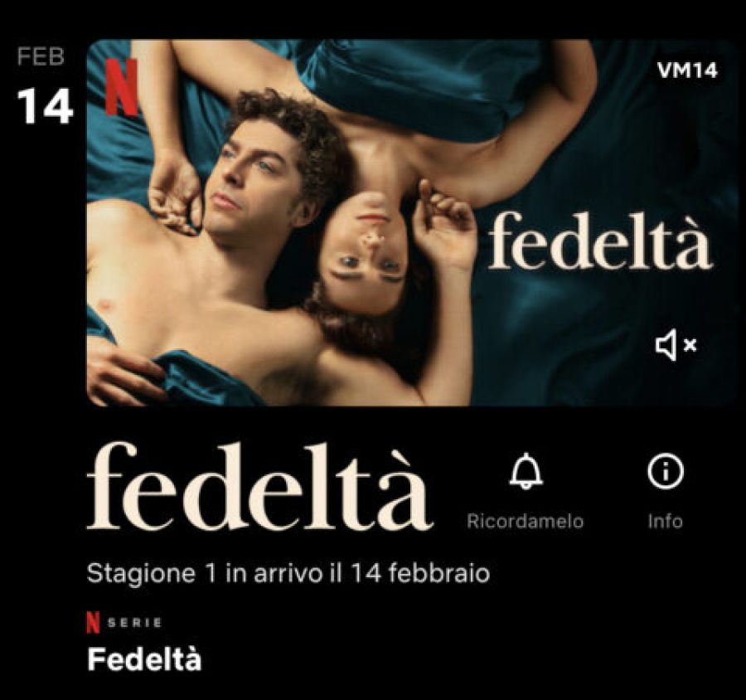The width and height of the screenshot is (746, 700).
Task: Click the date number 14
Action: point(46,105)
